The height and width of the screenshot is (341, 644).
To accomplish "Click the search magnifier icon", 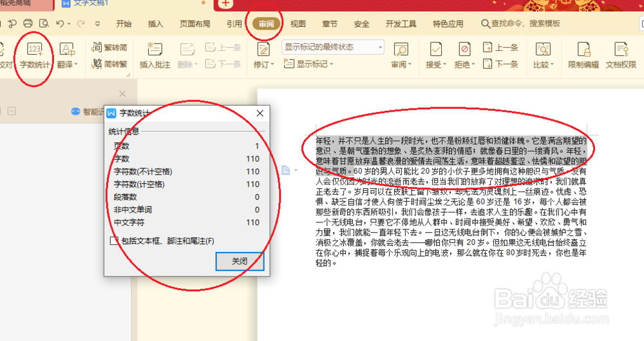I will 486,24.
